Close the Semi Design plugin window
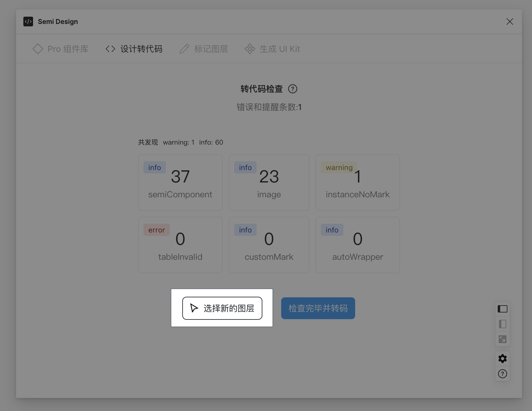Image resolution: width=532 pixels, height=411 pixels. [510, 22]
